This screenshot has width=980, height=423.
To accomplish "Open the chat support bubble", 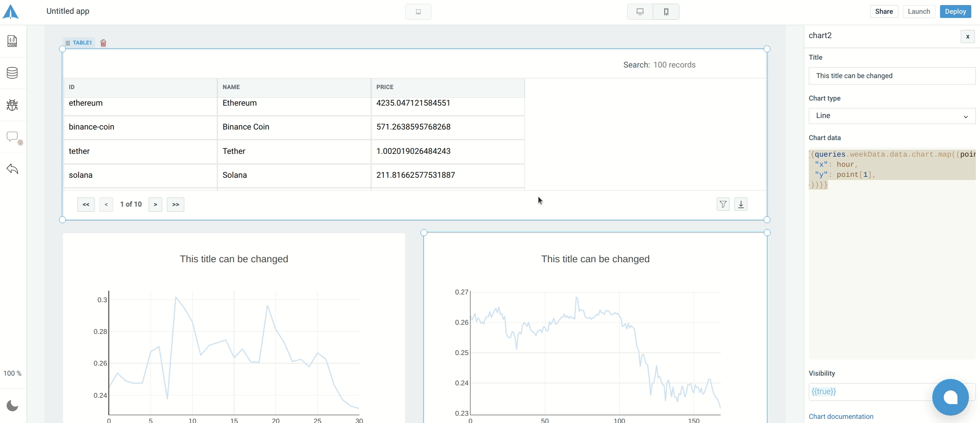I will (x=950, y=397).
